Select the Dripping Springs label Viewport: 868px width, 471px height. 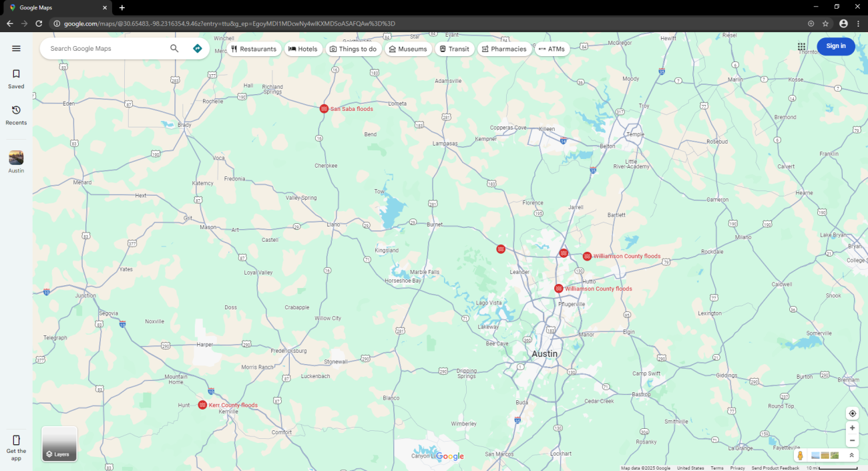pos(467,373)
